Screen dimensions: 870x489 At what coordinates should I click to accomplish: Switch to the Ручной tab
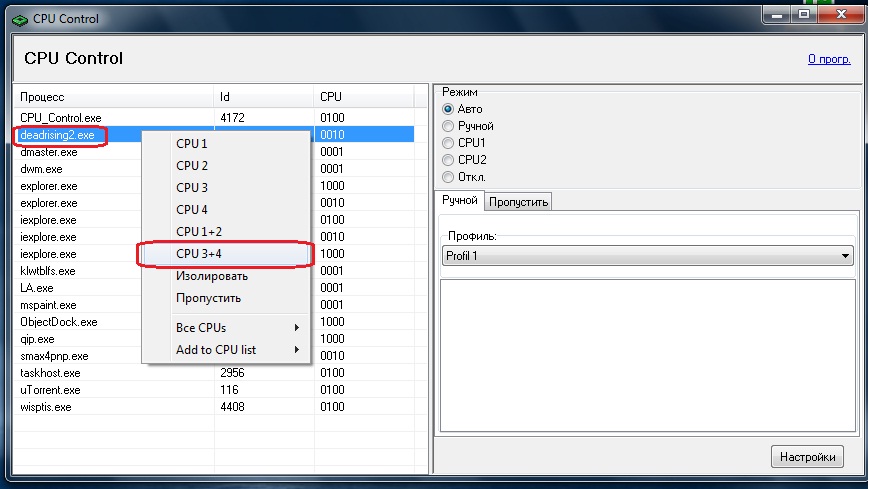459,200
